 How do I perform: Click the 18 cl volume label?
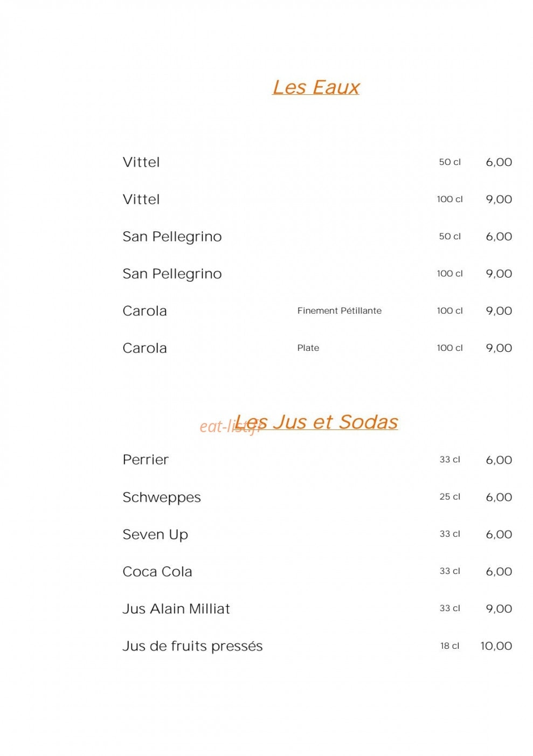[x=450, y=646]
